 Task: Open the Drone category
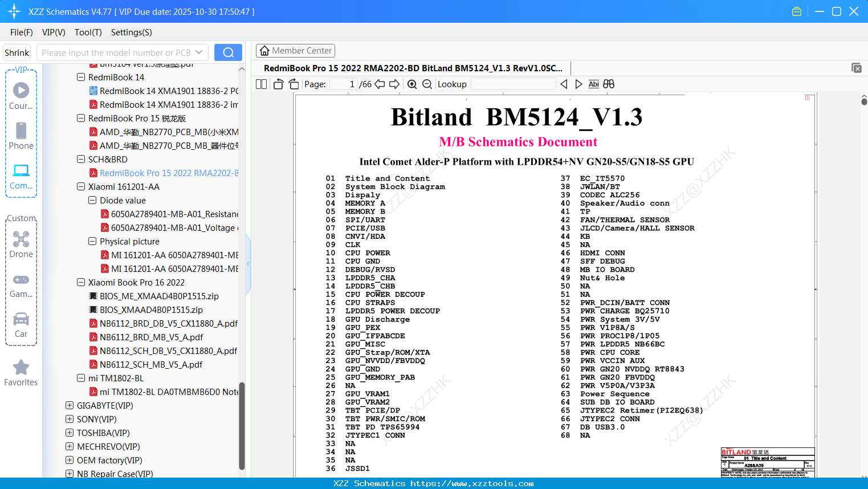point(21,244)
